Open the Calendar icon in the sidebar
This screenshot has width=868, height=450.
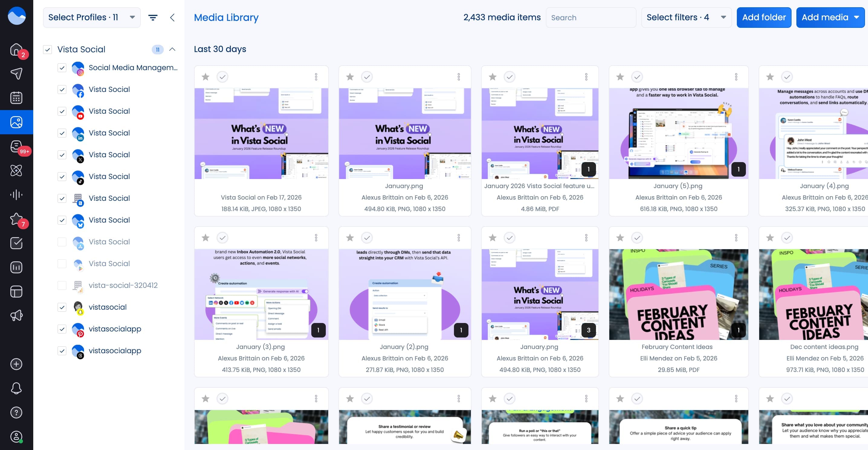click(16, 97)
